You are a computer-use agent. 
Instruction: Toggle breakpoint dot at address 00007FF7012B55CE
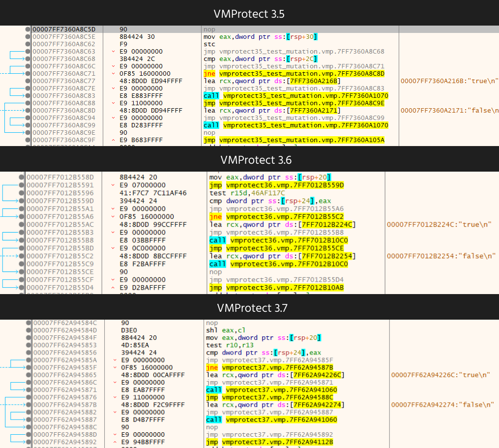pyautogui.click(x=21, y=272)
